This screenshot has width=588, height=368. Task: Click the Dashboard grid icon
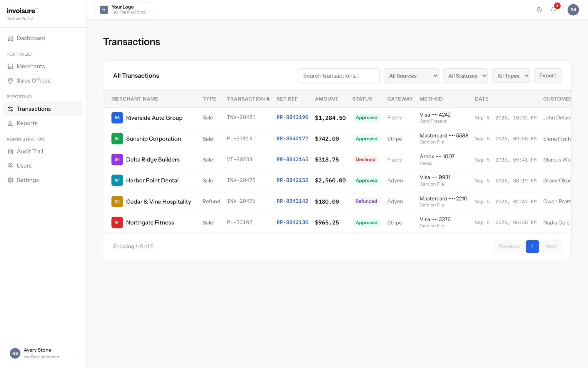coord(10,38)
